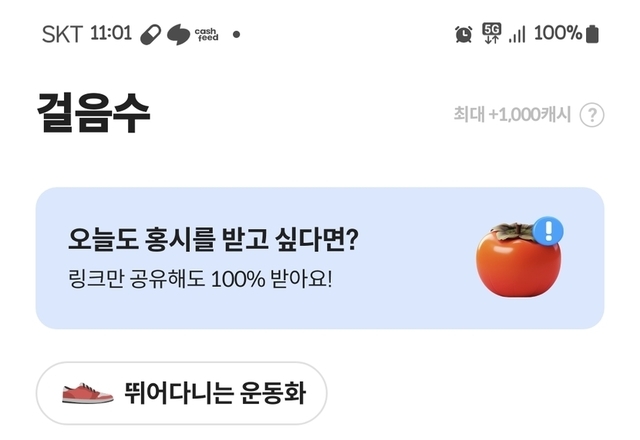
Task: Tap the signal strength bars
Action: [517, 34]
